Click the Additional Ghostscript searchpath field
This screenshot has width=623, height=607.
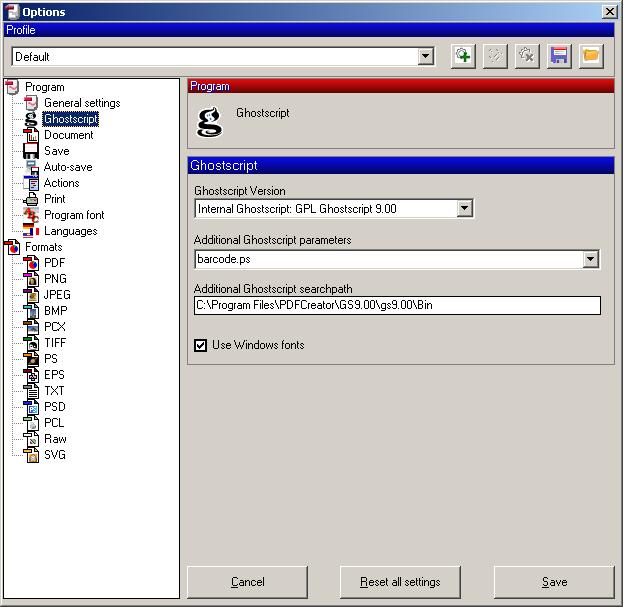coord(397,305)
